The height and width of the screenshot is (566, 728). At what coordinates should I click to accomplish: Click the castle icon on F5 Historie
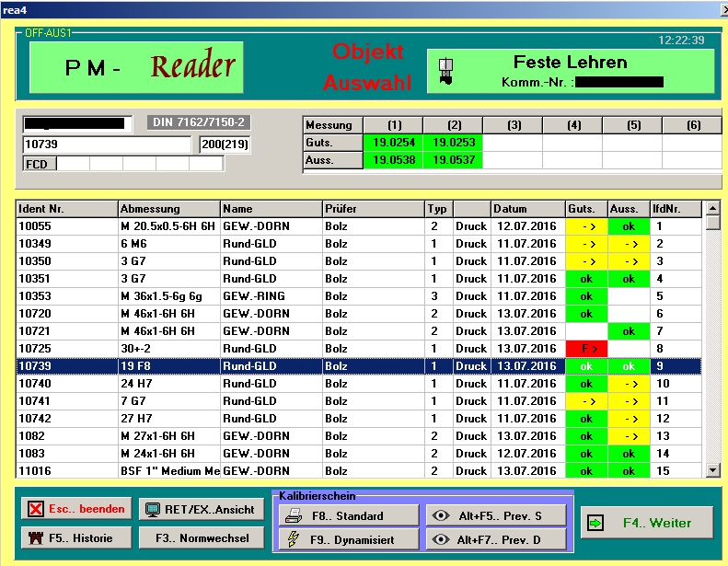[36, 537]
